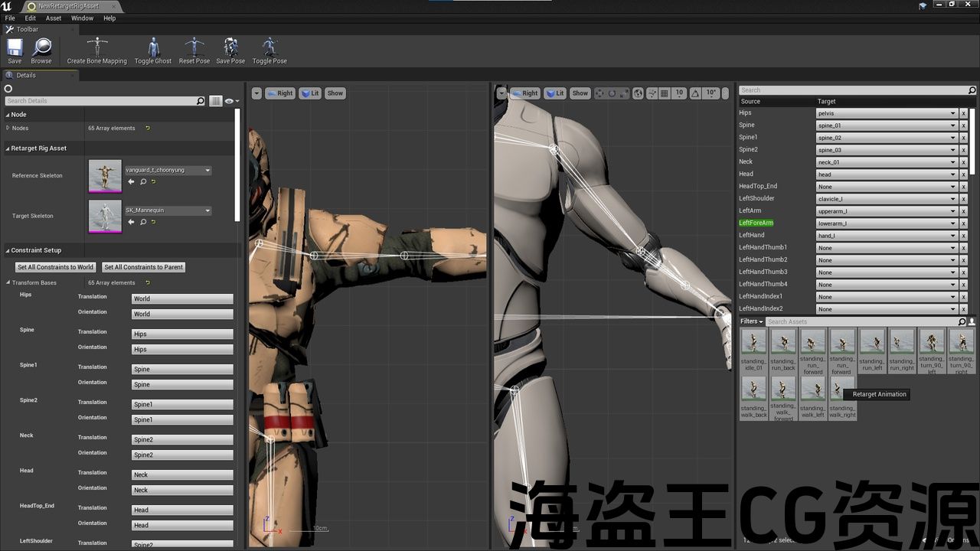The image size is (980, 551).
Task: Open the Window menu
Action: click(x=82, y=18)
